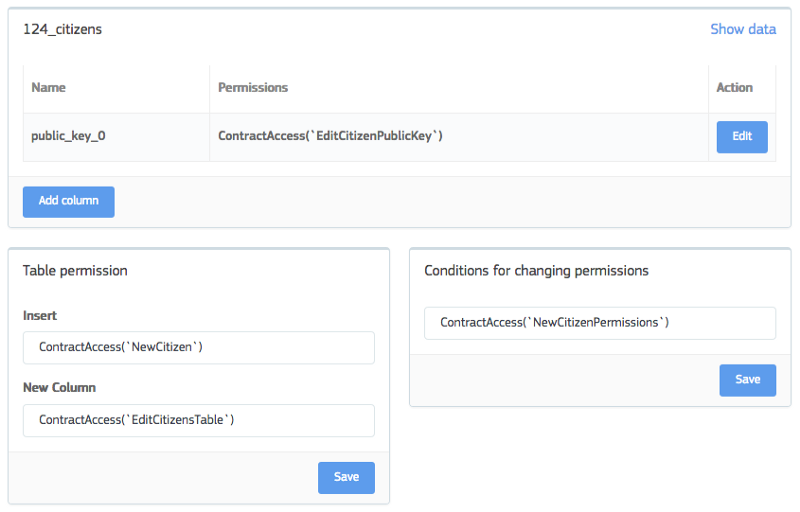The height and width of the screenshot is (512, 800).
Task: Click the Conditions for changing permissions heading
Action: [536, 271]
